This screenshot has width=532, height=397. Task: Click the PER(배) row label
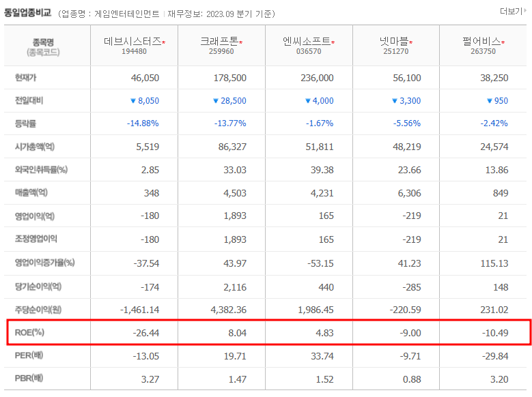(x=29, y=355)
